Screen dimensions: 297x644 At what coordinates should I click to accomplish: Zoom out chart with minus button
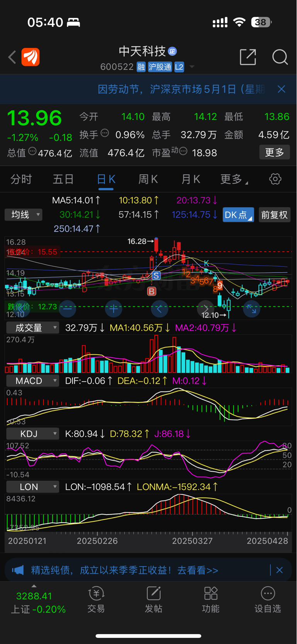pyautogui.click(x=68, y=309)
